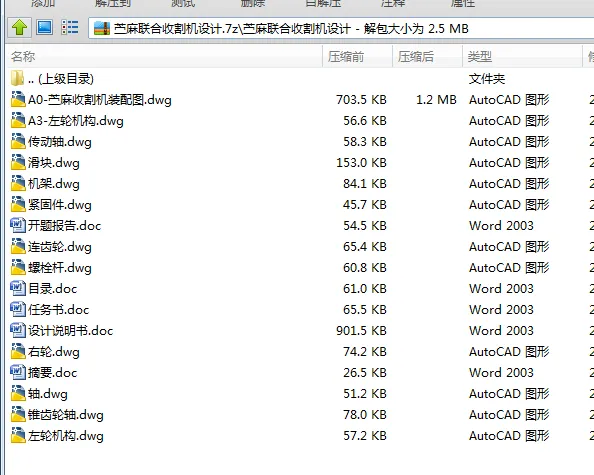Click the Word icon next to 任务书.doc

point(18,309)
